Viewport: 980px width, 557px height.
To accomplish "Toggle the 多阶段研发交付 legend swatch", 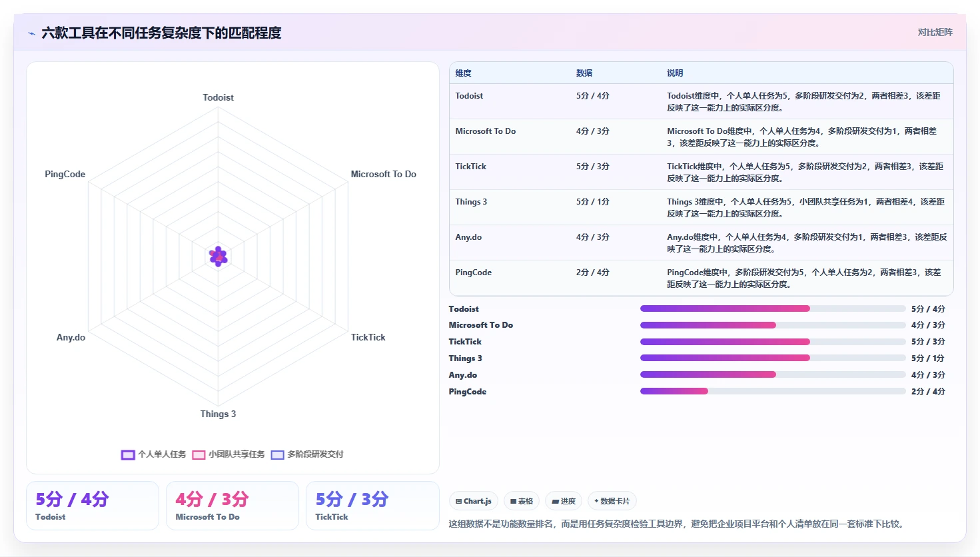I will (277, 455).
